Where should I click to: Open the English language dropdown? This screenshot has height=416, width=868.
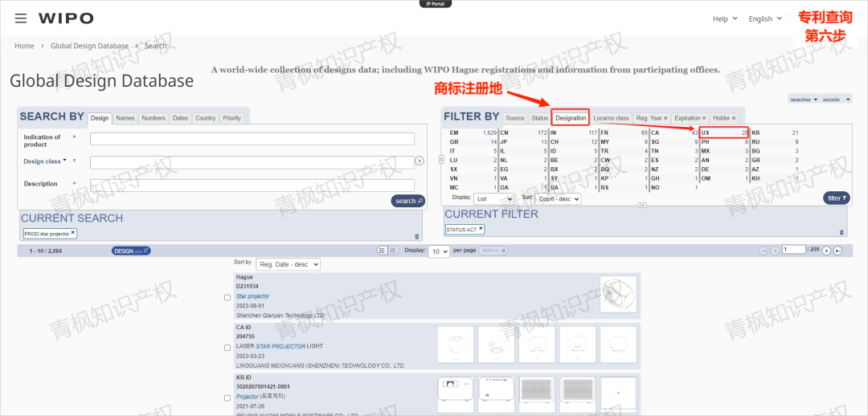point(765,18)
